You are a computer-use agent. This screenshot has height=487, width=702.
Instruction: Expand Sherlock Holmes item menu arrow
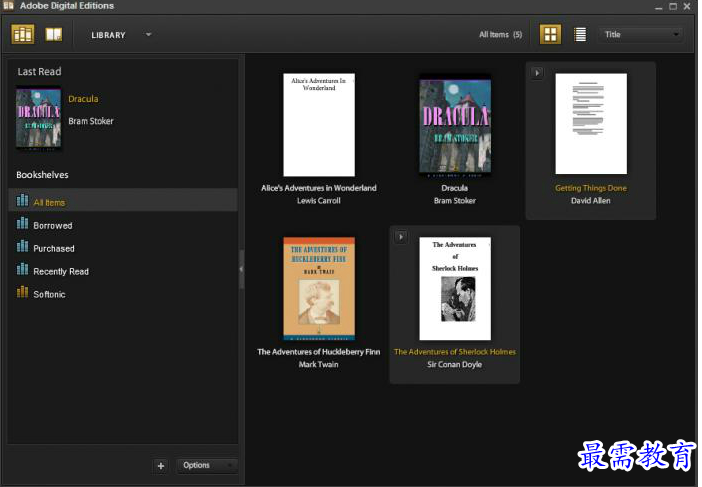coord(401,236)
